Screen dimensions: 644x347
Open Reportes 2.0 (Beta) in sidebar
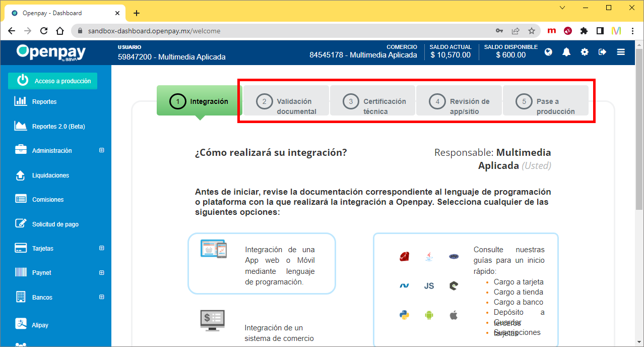58,126
